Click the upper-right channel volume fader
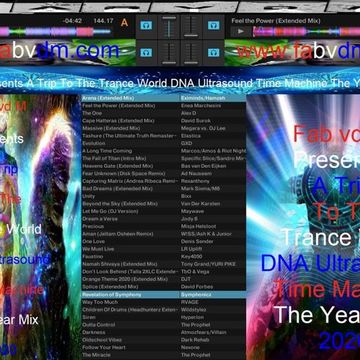Screen dimensions: 360x360 pos(191,26)
